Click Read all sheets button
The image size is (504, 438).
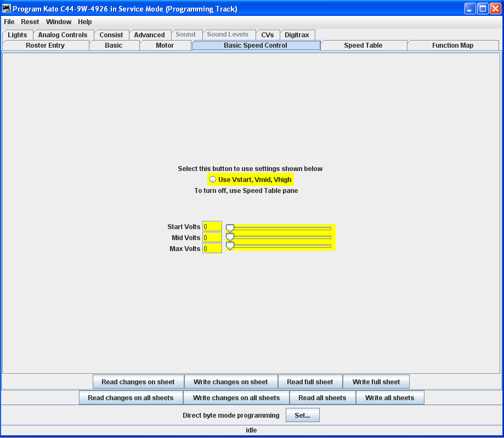[x=322, y=398]
